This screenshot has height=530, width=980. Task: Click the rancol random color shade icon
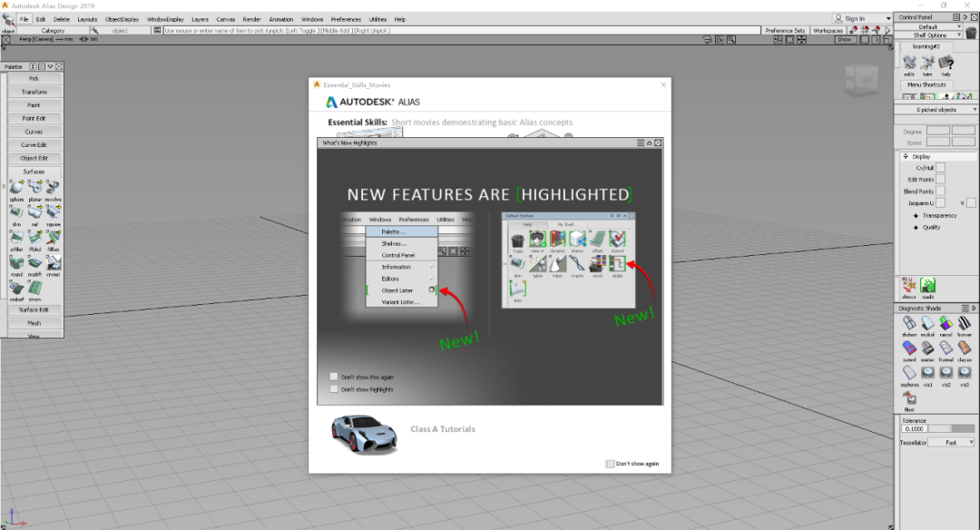[946, 323]
